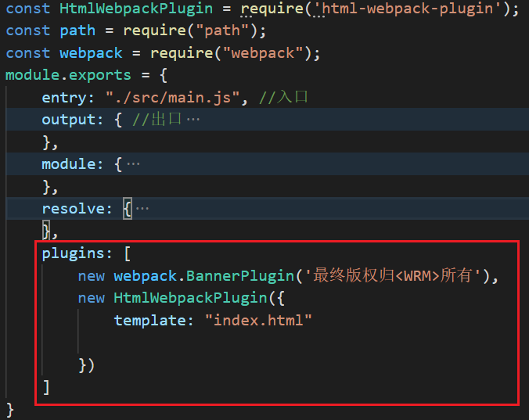Click the "index.html" string
Viewport: 529px width, 420px height.
pyautogui.click(x=258, y=321)
